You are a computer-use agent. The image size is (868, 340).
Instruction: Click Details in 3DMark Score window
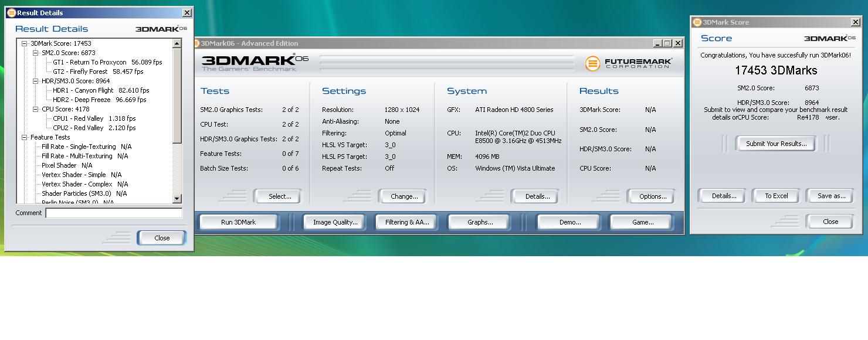[x=724, y=196]
